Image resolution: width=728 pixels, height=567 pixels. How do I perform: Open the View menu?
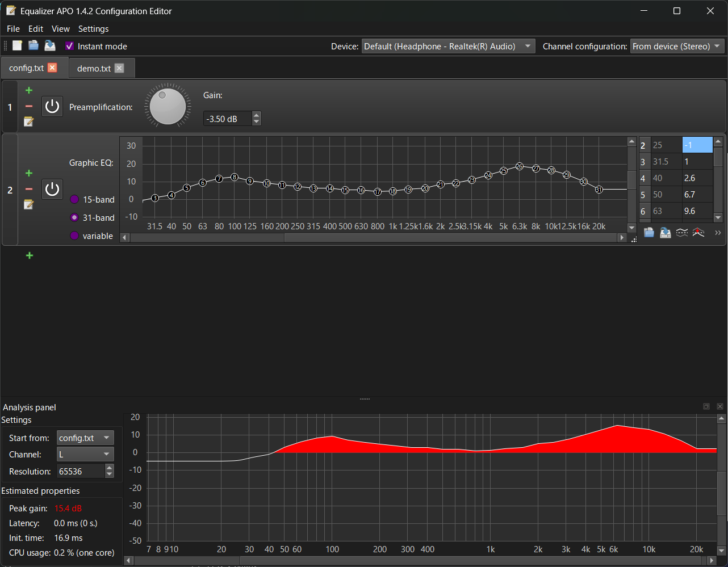[x=61, y=29]
